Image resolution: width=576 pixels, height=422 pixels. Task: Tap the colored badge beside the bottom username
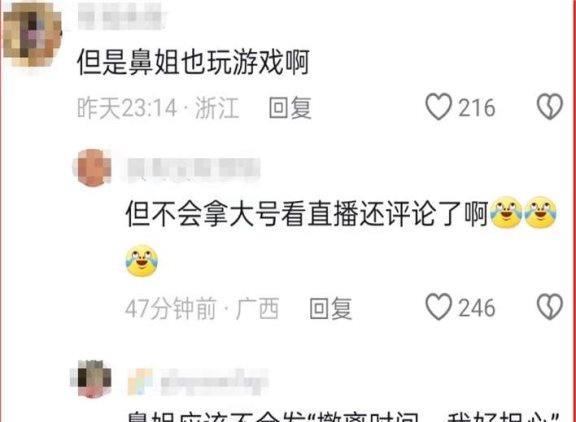click(x=140, y=382)
